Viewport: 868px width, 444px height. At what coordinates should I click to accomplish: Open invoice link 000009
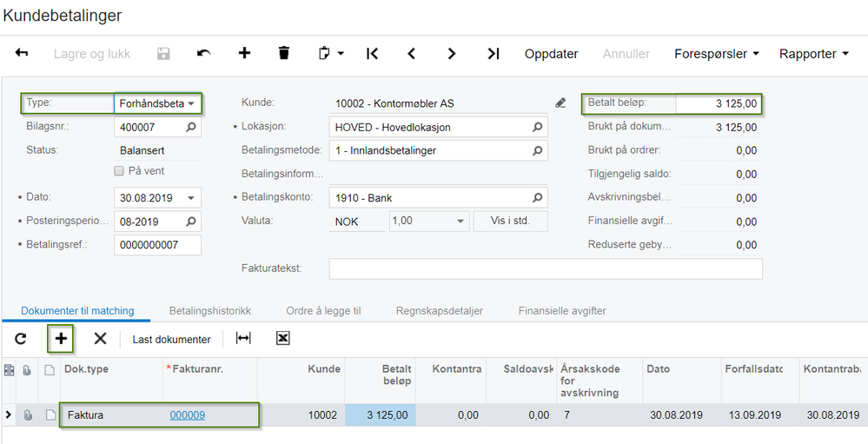pos(188,415)
